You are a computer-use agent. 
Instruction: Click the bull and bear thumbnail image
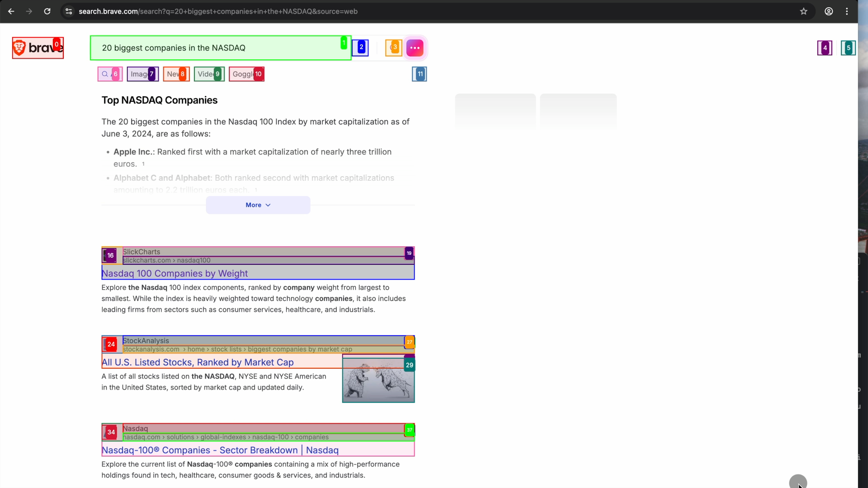coord(378,380)
